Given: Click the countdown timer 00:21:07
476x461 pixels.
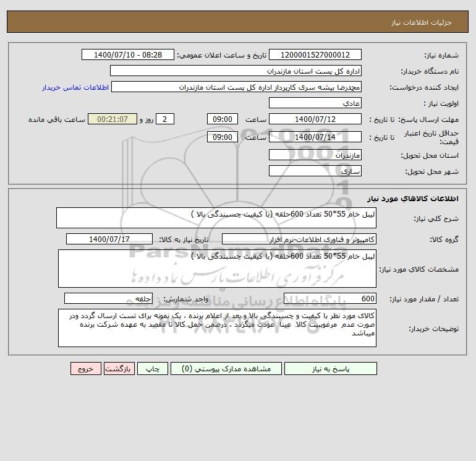Looking at the screenshot, I should pyautogui.click(x=113, y=119).
